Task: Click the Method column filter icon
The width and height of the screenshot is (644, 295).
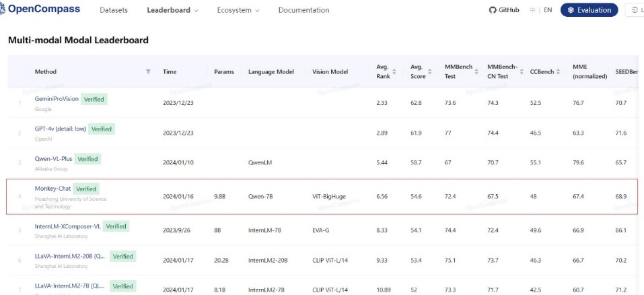Action: tap(148, 71)
